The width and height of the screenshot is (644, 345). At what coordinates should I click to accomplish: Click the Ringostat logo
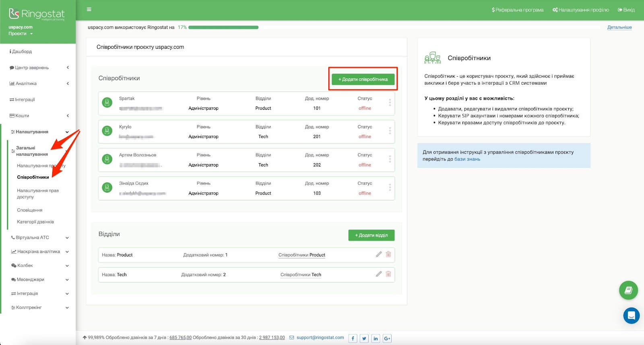(37, 14)
